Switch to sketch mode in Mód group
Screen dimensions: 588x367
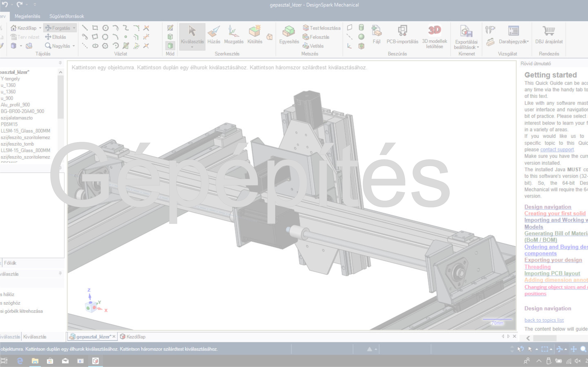click(170, 28)
